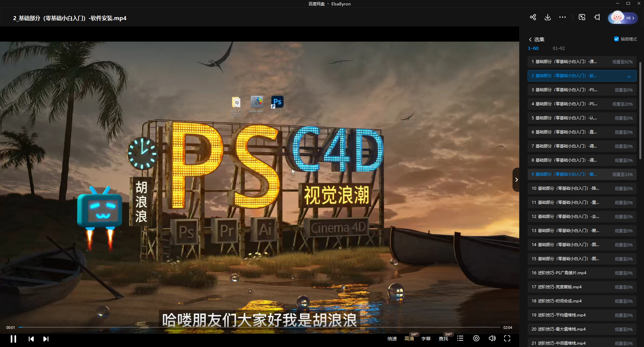
Task: Jump to the previous video
Action: [x=31, y=339]
